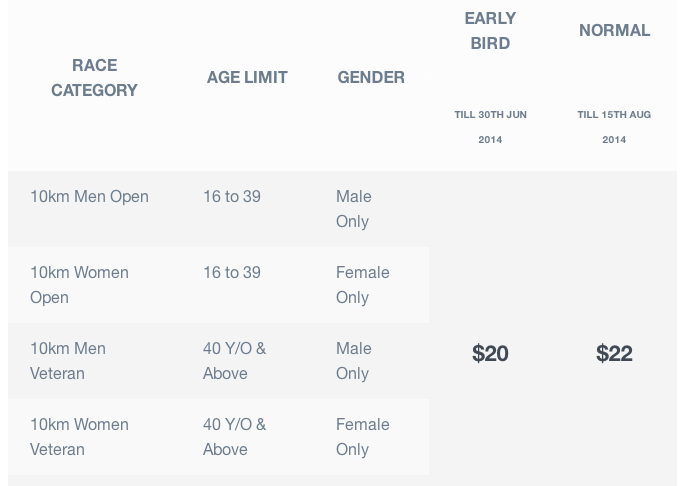Click the Race Category column header
The height and width of the screenshot is (486, 683).
pos(94,78)
